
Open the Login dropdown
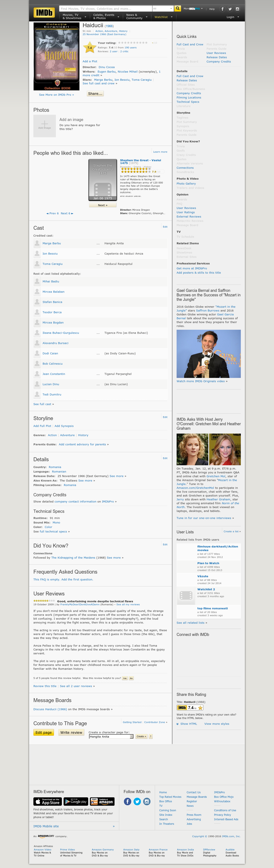(232, 17)
